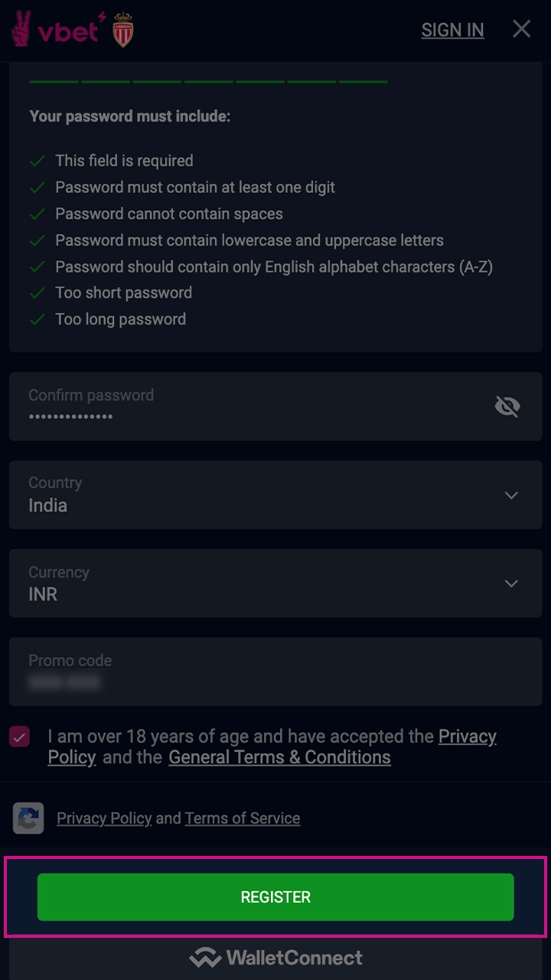Open General Terms & Conditions link
The height and width of the screenshot is (980, 551).
(x=279, y=757)
